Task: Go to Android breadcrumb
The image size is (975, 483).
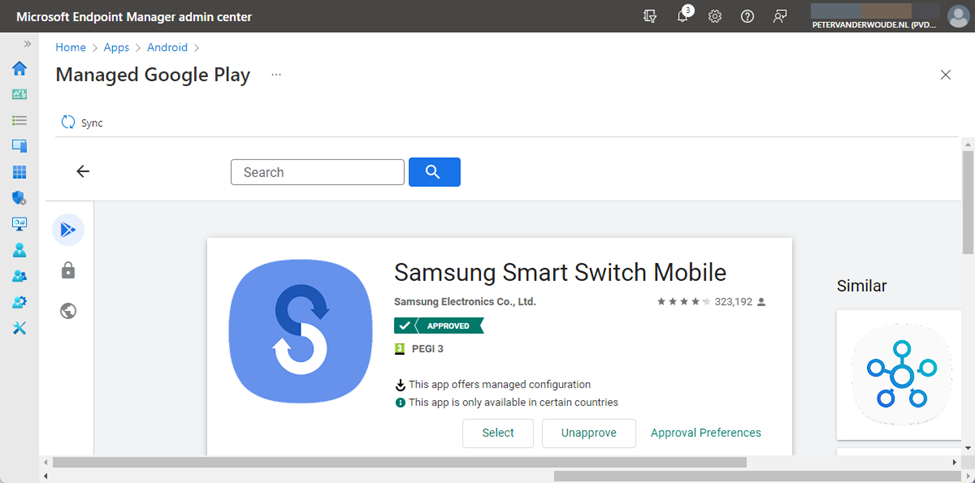Action: (167, 47)
